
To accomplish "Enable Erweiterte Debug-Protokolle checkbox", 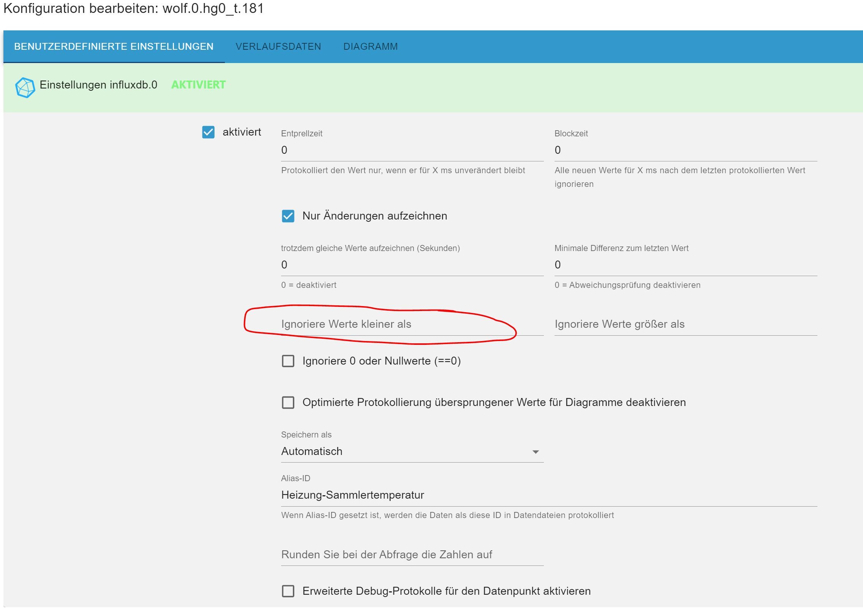I will click(x=288, y=591).
